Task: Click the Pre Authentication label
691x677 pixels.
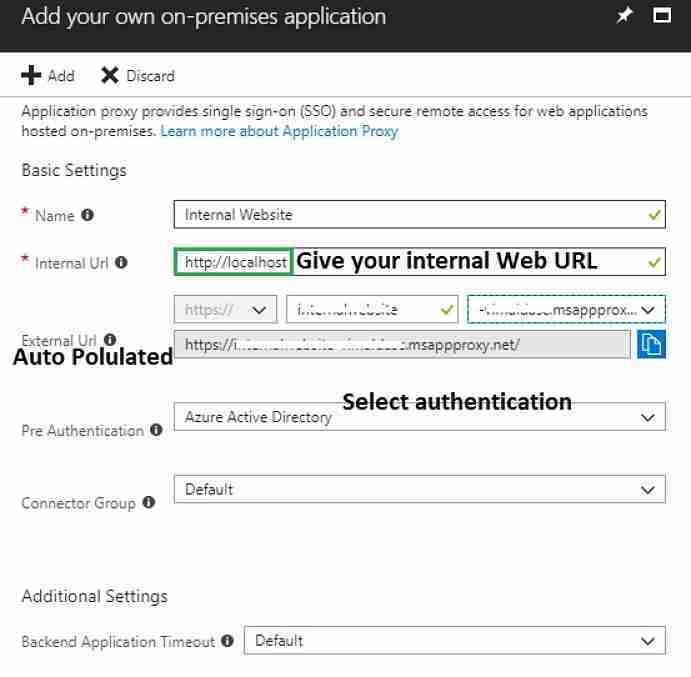Action: [82, 431]
